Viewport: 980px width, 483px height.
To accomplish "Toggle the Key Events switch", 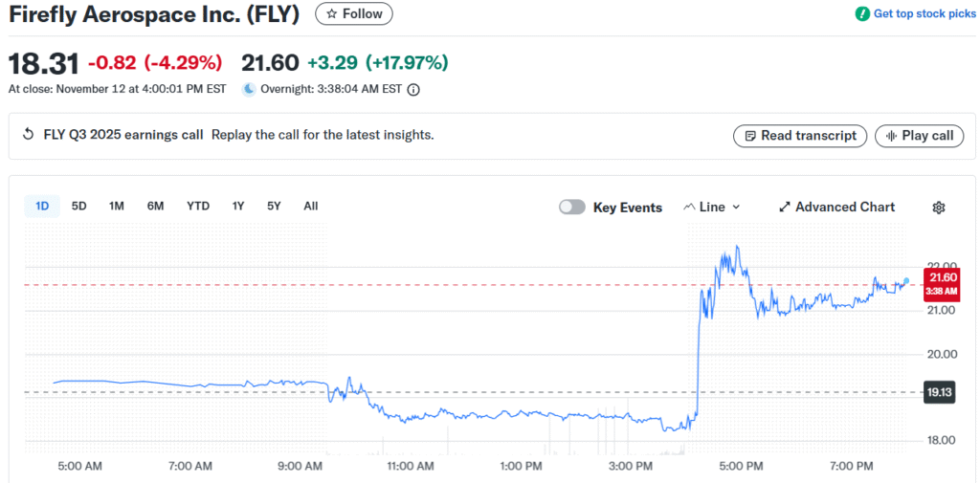I will click(x=572, y=208).
